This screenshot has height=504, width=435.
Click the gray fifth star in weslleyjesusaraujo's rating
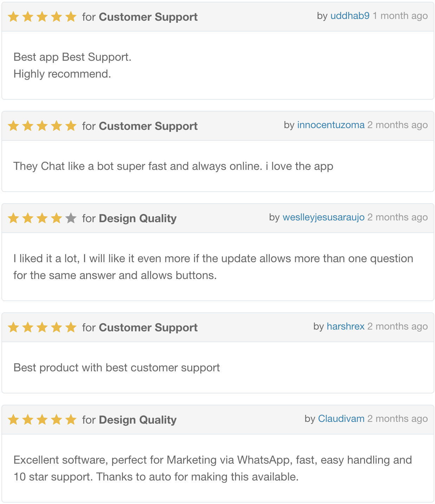pos(71,218)
